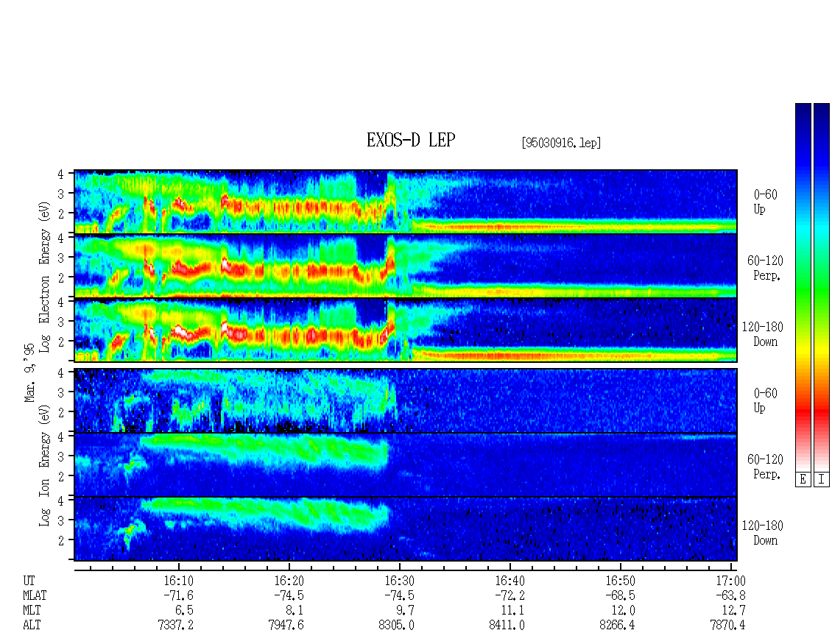Select MLT value 12.0
Screen dimensions: 832x644
click(623, 611)
